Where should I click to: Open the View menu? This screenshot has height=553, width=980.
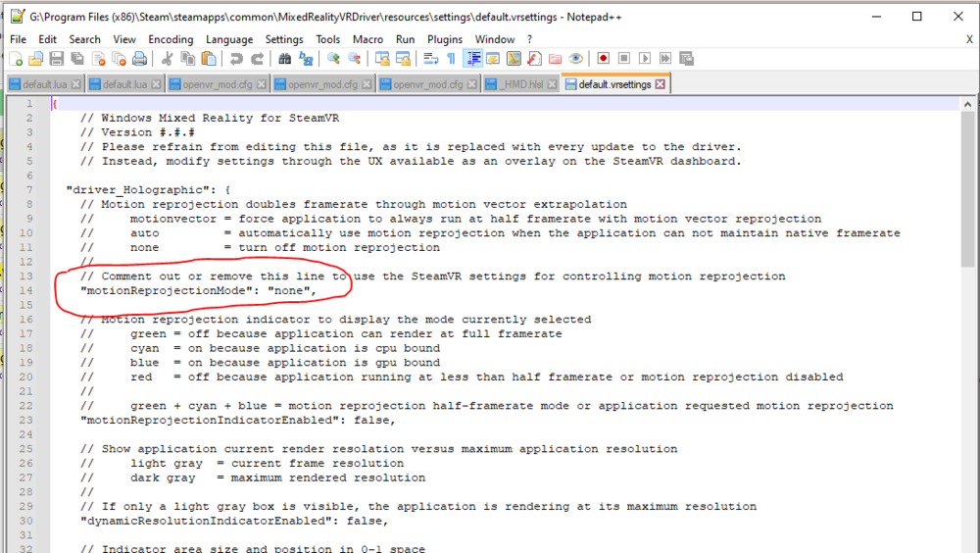click(124, 39)
